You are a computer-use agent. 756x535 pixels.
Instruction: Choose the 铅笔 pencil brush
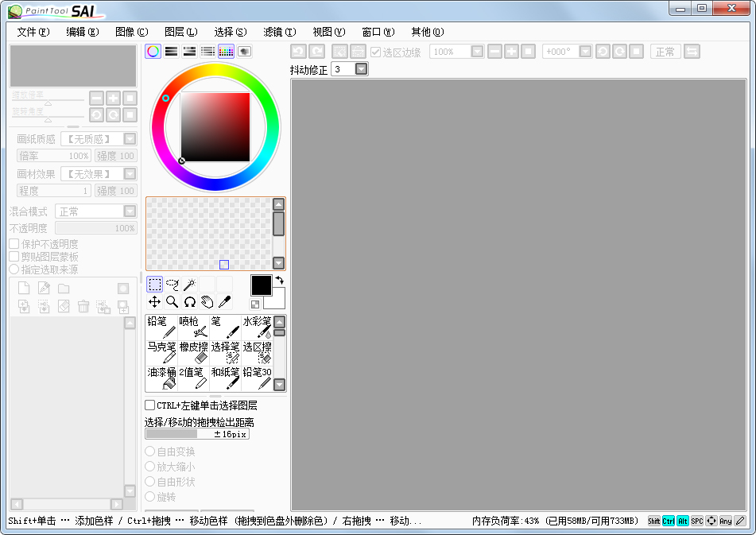[x=161, y=328]
